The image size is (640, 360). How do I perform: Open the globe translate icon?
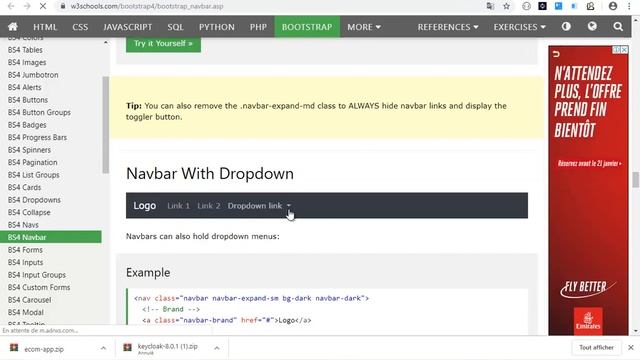592,27
